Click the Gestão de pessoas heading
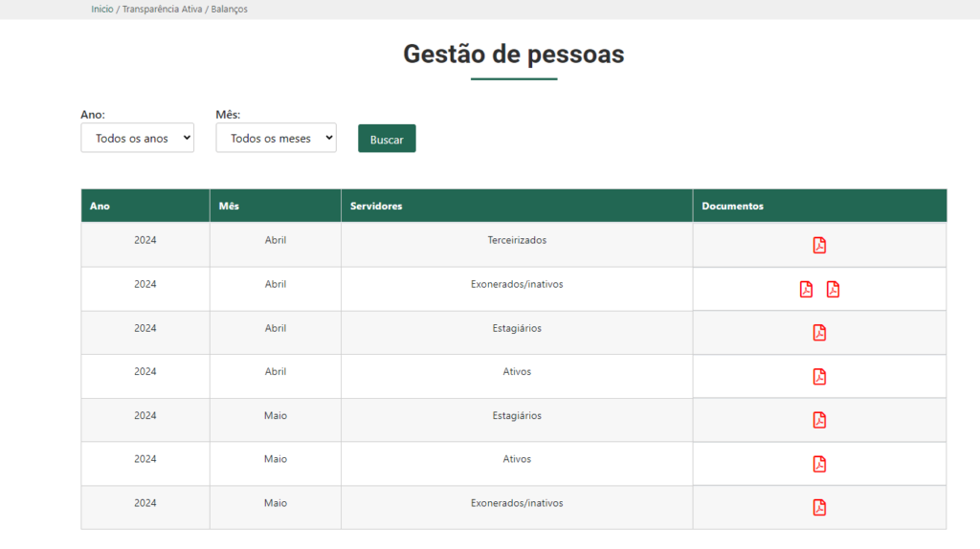This screenshot has height=549, width=980. point(514,55)
